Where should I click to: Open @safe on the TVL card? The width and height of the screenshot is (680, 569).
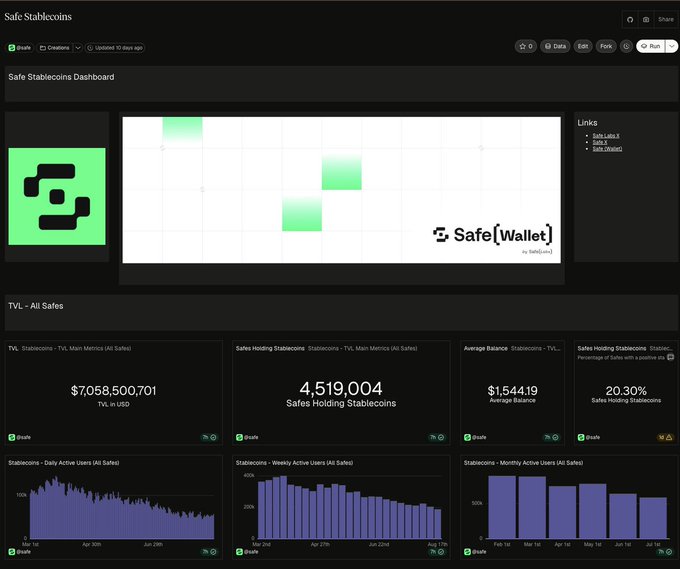(x=20, y=437)
